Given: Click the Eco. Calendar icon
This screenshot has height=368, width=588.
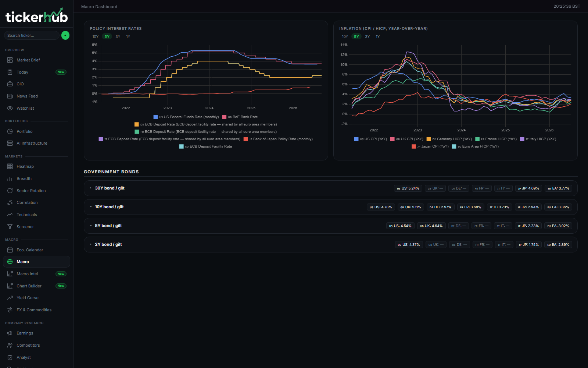Looking at the screenshot, I should point(10,250).
